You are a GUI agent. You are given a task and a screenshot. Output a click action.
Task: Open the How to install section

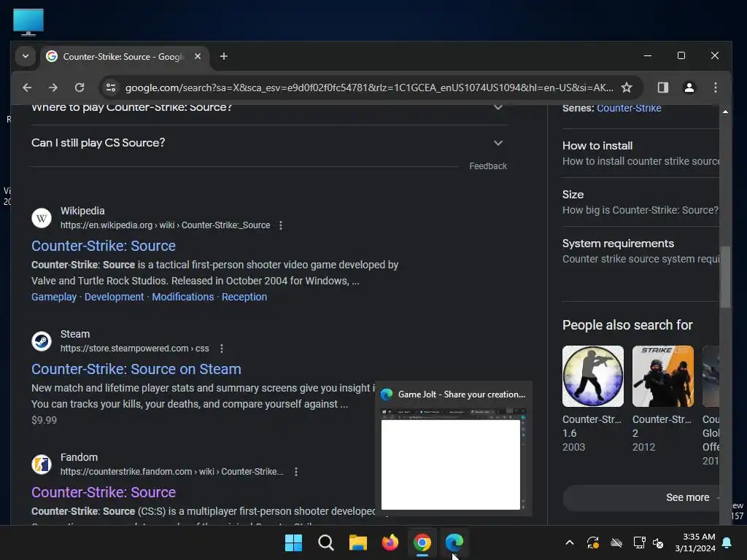[640, 153]
